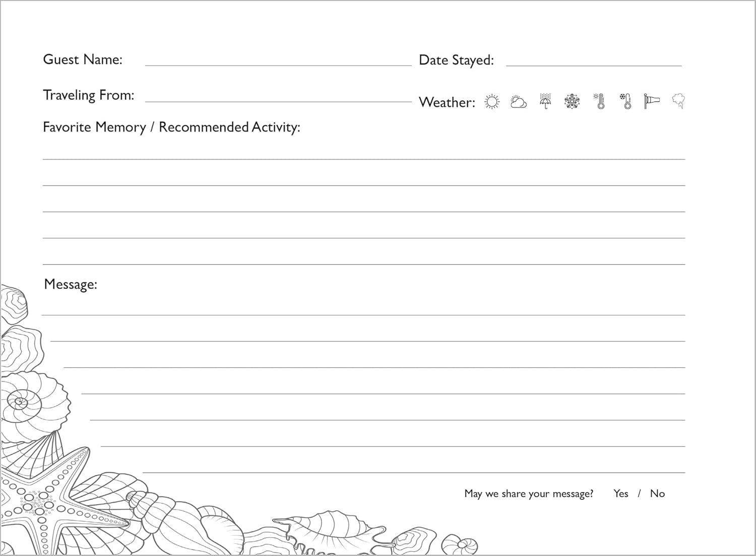Click the Favorite Memory / Recommended Activity heading
This screenshot has height=556, width=756.
point(171,127)
